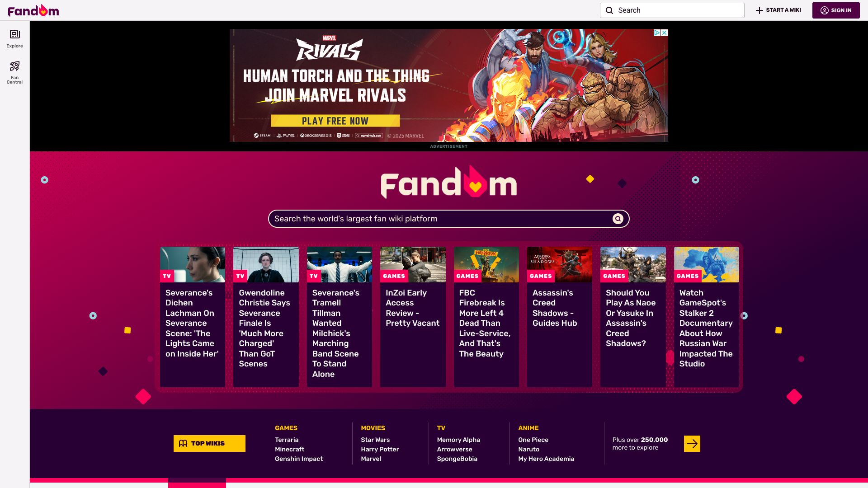Open the Star Wars wiki link

tap(375, 440)
